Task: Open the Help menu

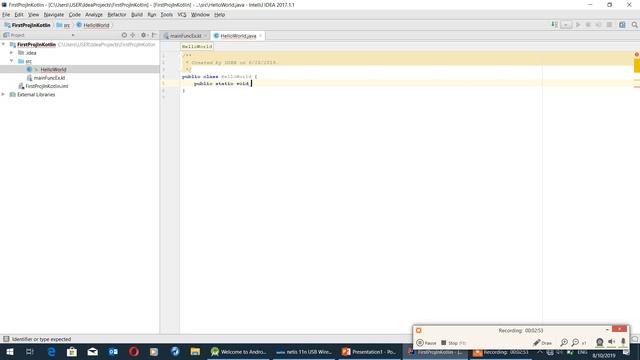Action: pyautogui.click(x=220, y=15)
